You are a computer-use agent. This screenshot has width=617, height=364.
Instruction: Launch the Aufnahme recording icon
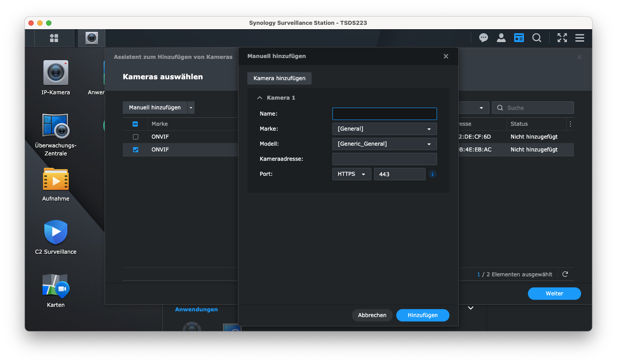click(56, 179)
